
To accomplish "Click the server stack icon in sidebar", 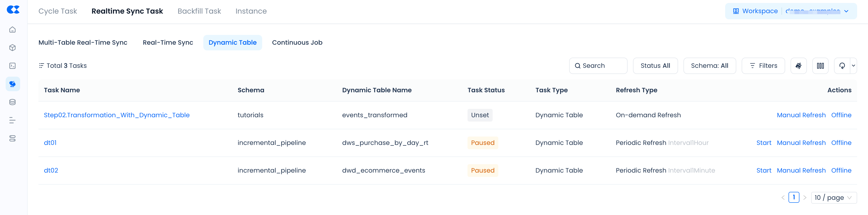I will [12, 138].
